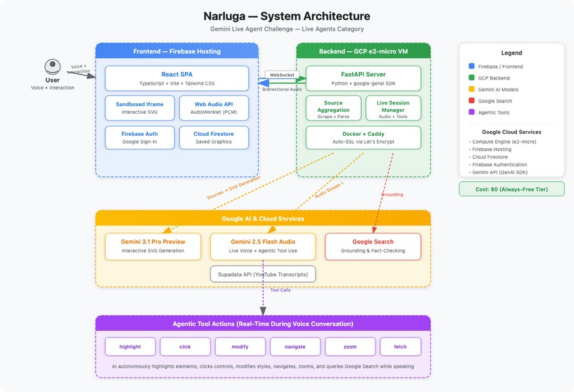Click the Sources → SVG Generation label

234,188
